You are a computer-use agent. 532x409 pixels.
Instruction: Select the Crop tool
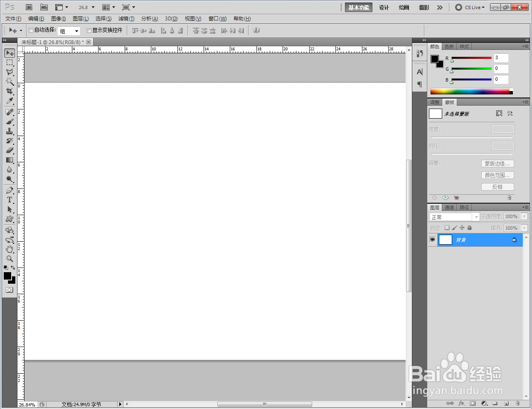[10, 91]
